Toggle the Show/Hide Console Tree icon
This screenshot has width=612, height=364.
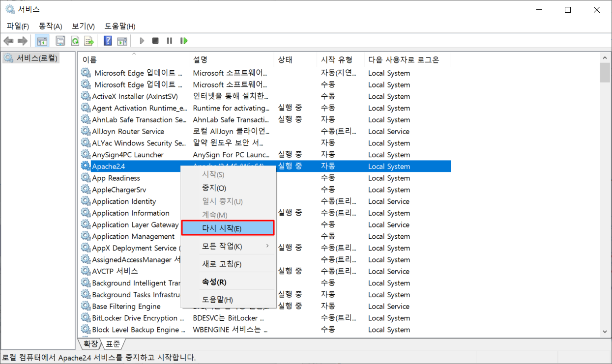pyautogui.click(x=42, y=41)
